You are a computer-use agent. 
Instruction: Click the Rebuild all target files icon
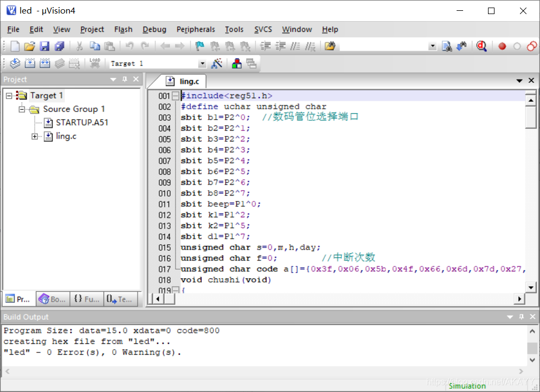tap(45, 63)
